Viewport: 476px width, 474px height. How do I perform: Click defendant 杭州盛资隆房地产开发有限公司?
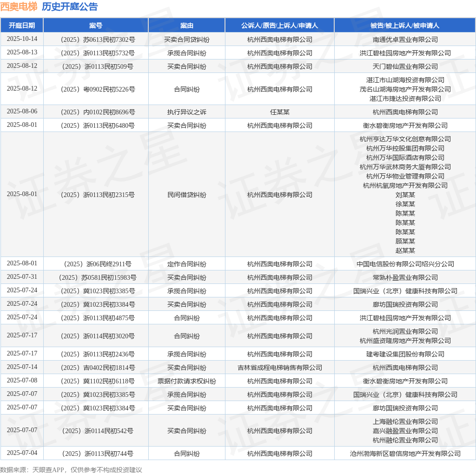point(405,341)
